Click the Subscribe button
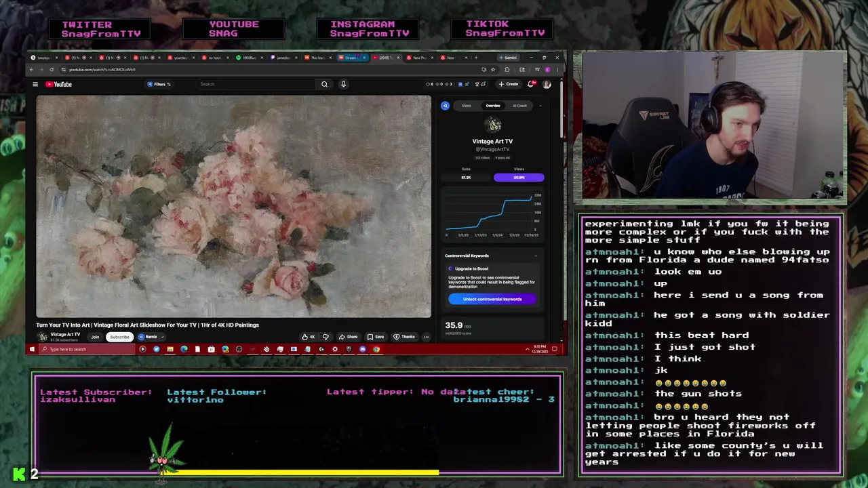The image size is (868, 488). click(119, 337)
